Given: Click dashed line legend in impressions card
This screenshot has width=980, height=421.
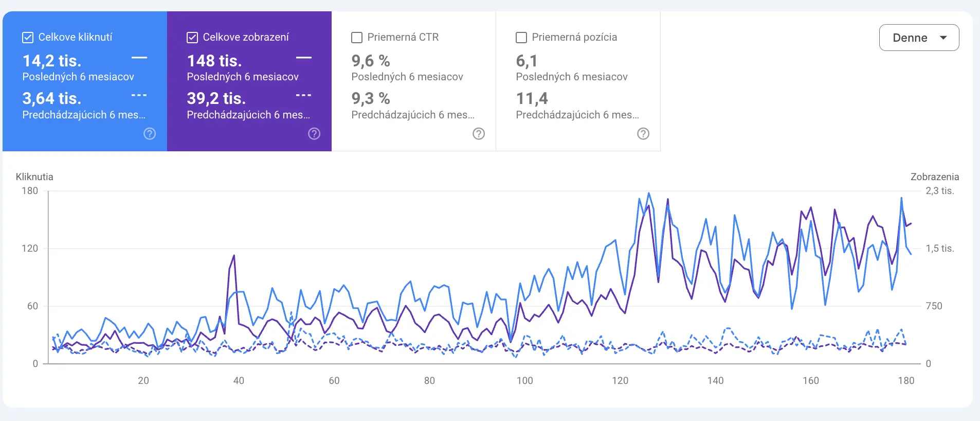Looking at the screenshot, I should [304, 95].
